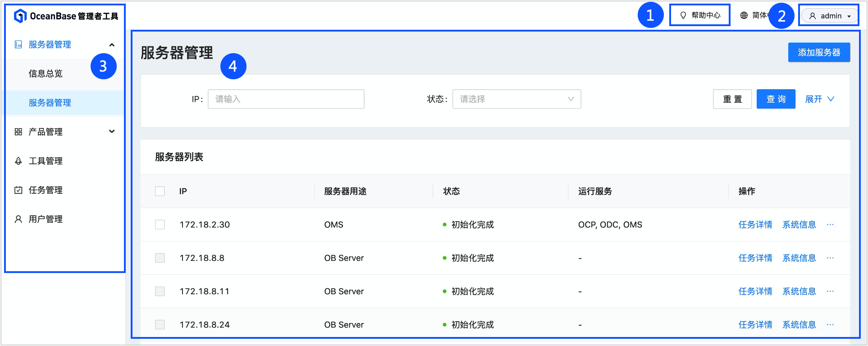Click the admin user avatar icon

pyautogui.click(x=813, y=16)
